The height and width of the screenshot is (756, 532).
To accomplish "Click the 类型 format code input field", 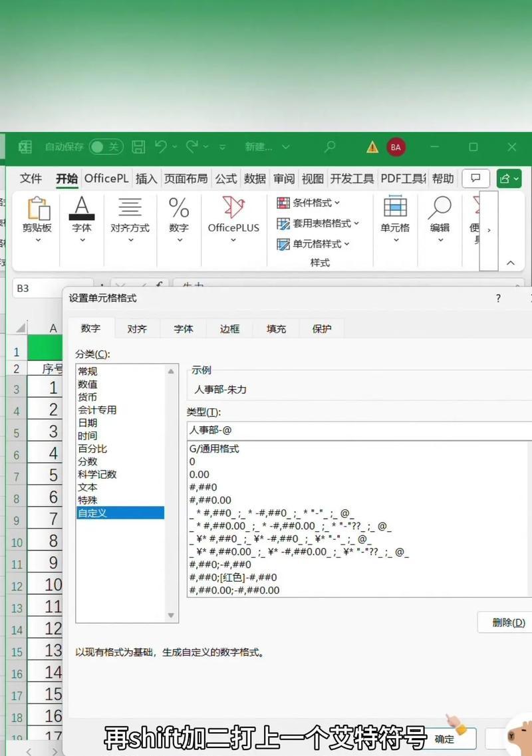I will pyautogui.click(x=359, y=430).
